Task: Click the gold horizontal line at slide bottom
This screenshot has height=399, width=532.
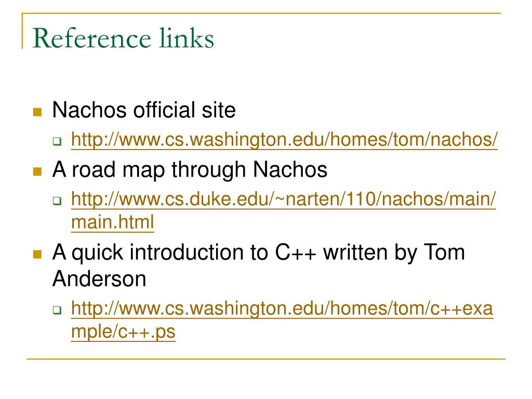Action: [266, 358]
